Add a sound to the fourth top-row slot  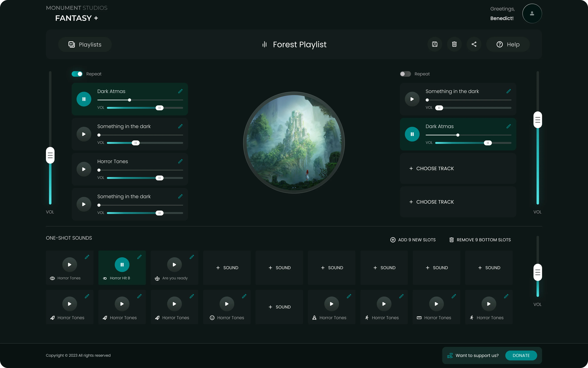click(x=227, y=268)
